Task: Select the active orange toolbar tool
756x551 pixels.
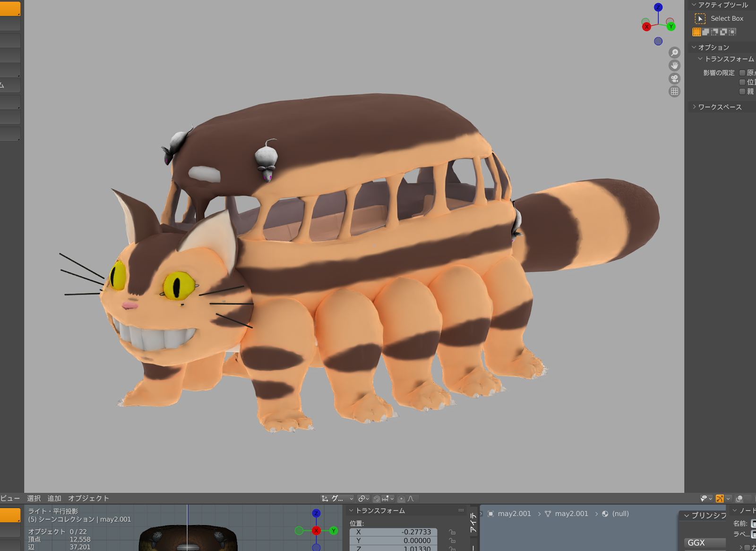Action: pyautogui.click(x=10, y=8)
